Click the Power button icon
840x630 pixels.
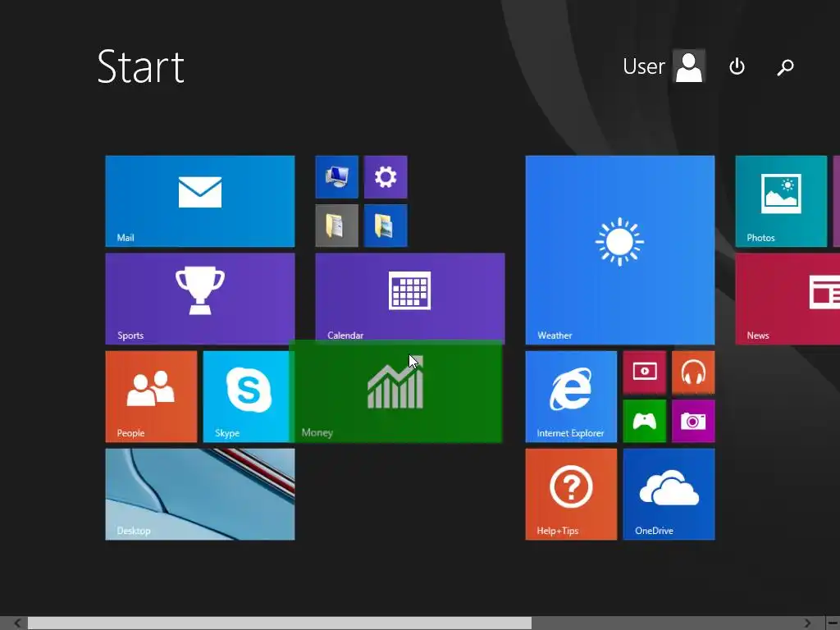coord(737,66)
